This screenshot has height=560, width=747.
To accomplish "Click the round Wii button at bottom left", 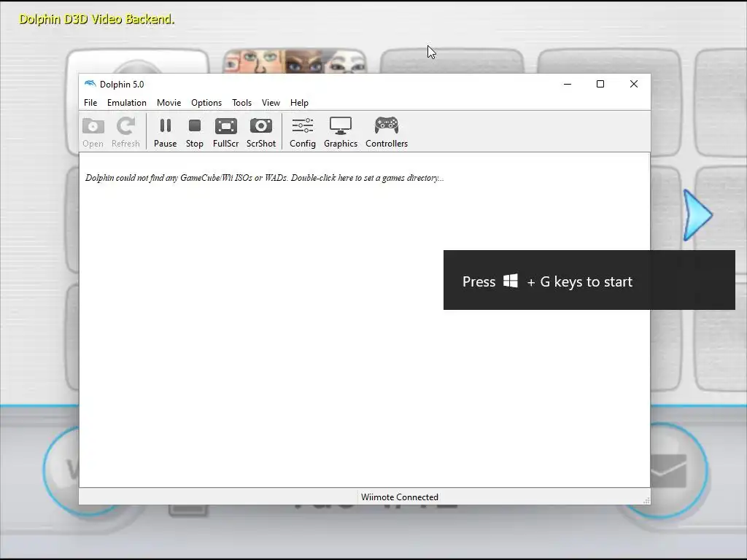I will [x=61, y=469].
